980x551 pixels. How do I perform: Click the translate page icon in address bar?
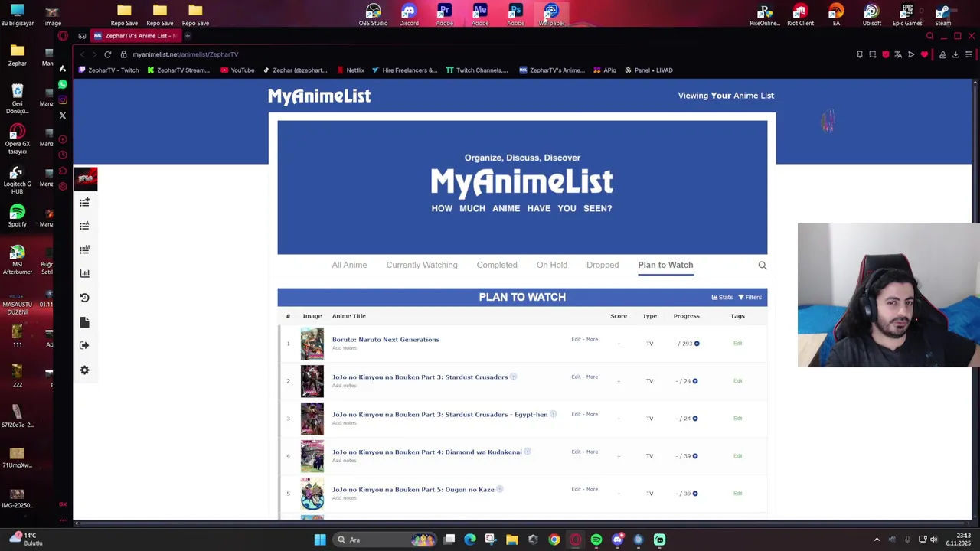click(898, 54)
